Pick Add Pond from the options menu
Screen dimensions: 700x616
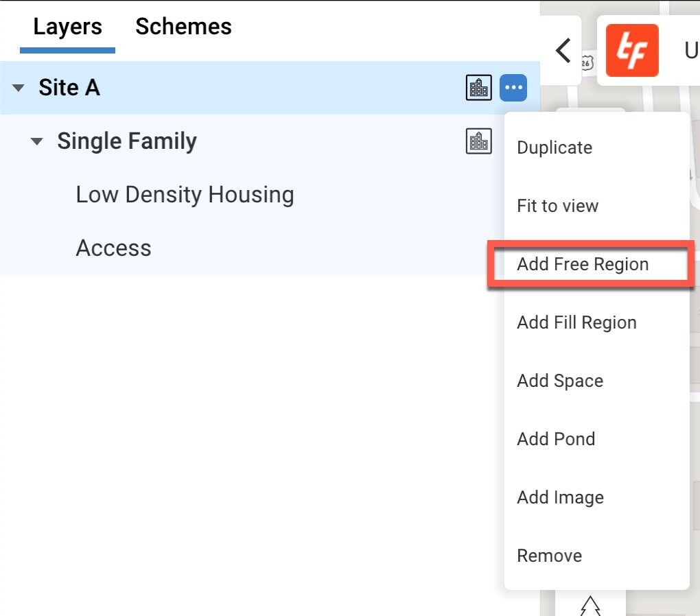pyautogui.click(x=555, y=438)
